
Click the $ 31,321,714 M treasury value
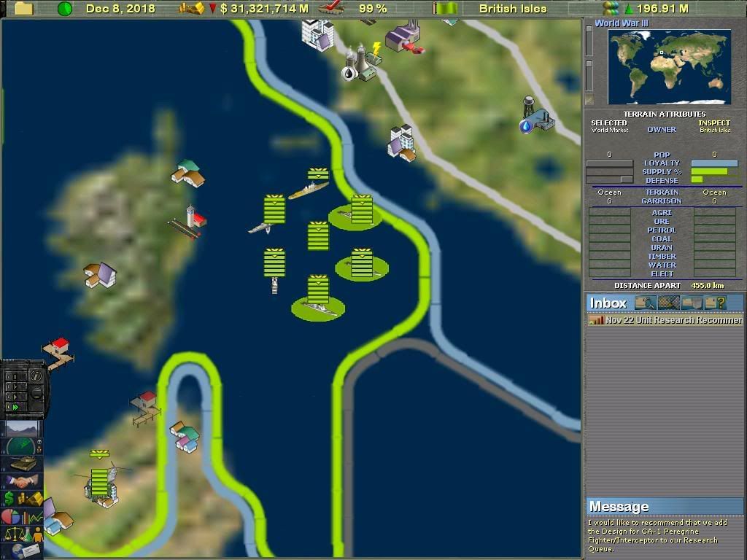pos(264,9)
